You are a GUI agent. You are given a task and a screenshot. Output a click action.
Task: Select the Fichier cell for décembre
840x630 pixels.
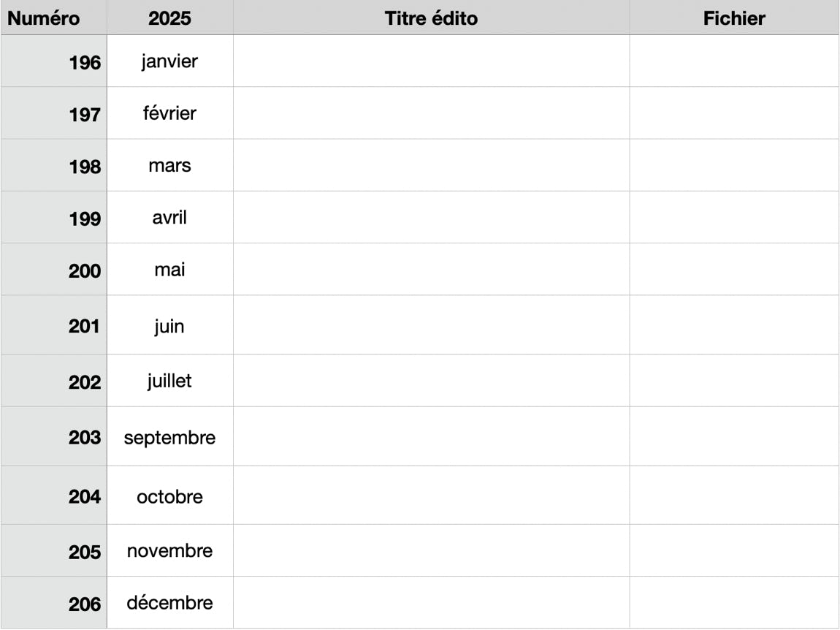(734, 603)
